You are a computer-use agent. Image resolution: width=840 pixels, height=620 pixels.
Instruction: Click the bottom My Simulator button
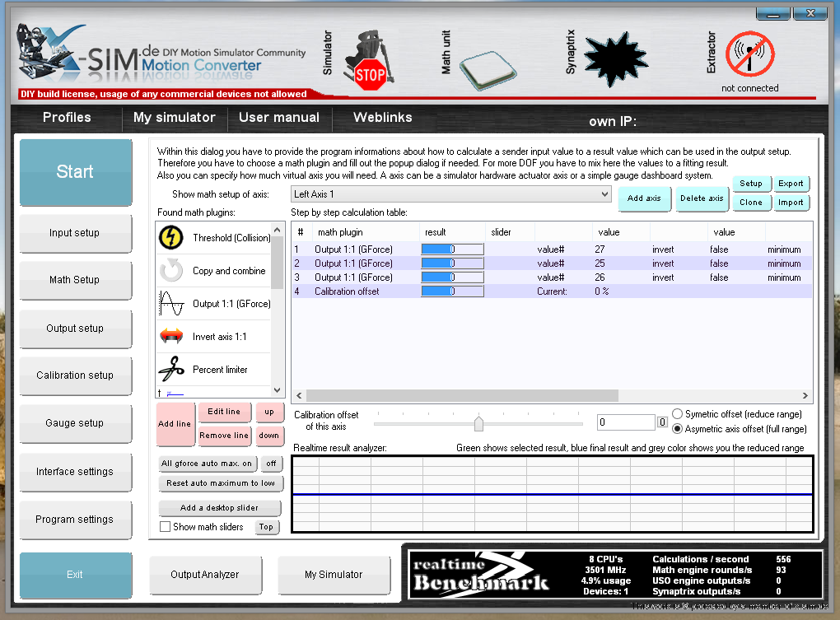click(334, 575)
